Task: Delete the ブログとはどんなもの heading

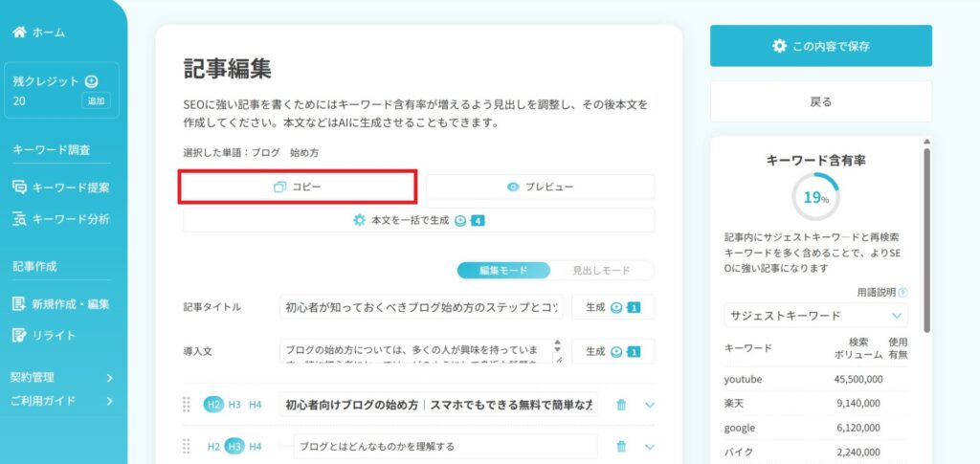Action: [x=621, y=447]
